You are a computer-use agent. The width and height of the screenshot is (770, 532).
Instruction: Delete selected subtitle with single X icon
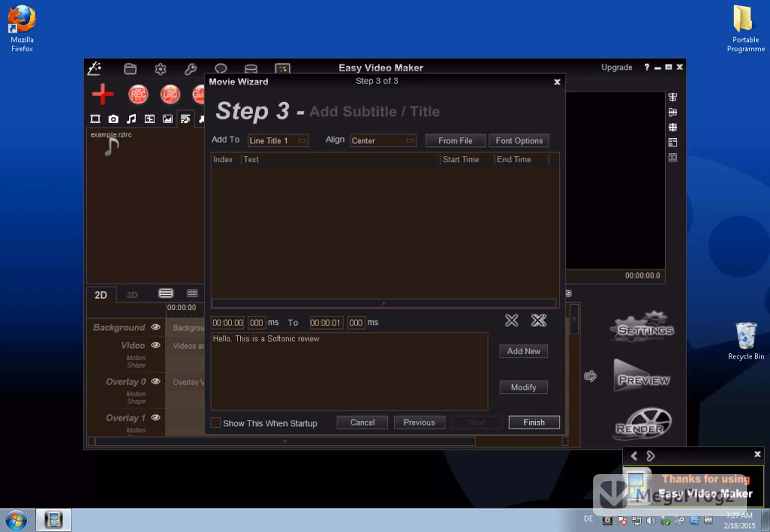tap(511, 320)
